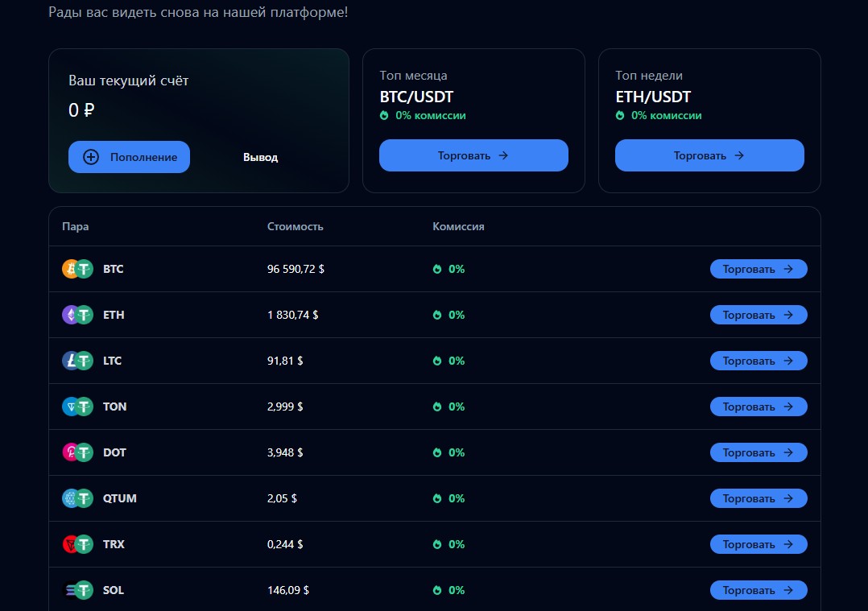Click the BTC/USDT pair coin icon
The width and height of the screenshot is (868, 611).
coord(77,269)
